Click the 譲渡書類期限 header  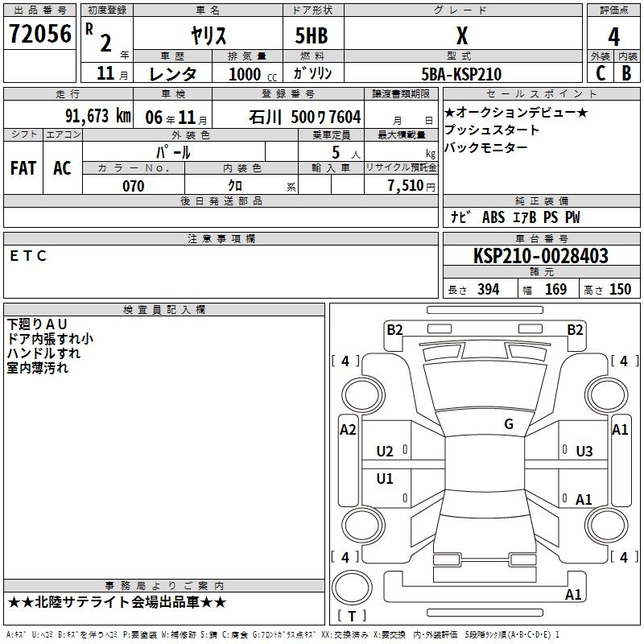(401, 94)
